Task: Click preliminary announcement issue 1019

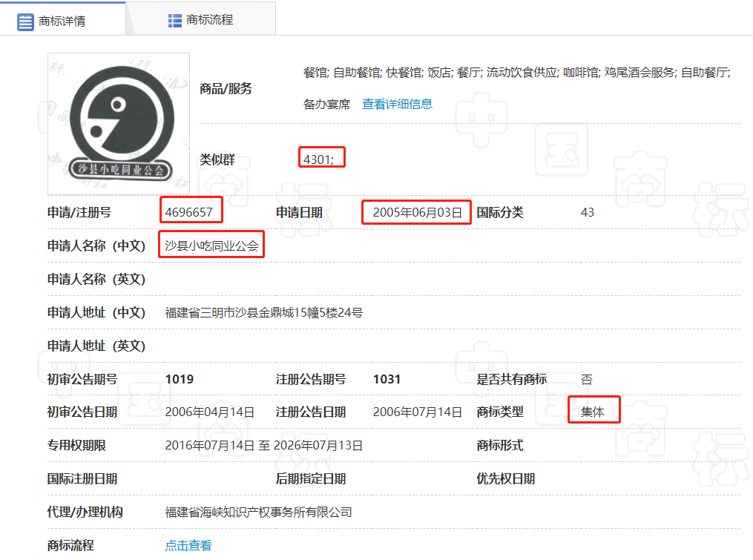Action: click(x=180, y=380)
